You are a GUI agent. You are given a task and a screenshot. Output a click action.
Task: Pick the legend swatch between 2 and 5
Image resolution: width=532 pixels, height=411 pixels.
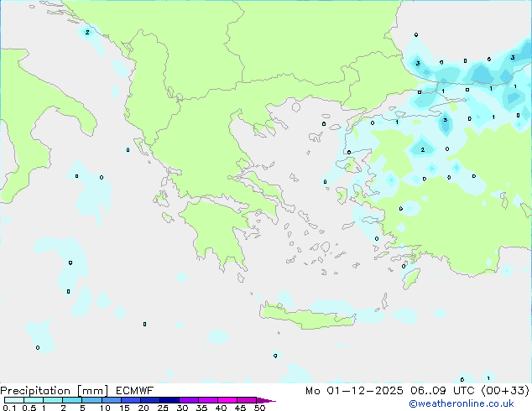[72, 400]
